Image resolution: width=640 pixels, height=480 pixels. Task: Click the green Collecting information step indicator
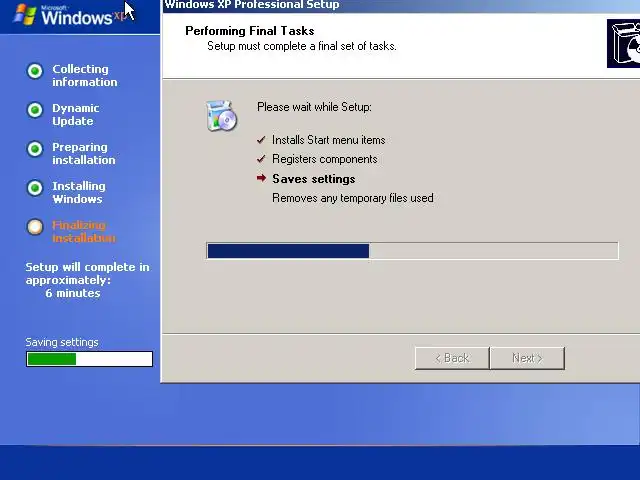click(x=35, y=71)
